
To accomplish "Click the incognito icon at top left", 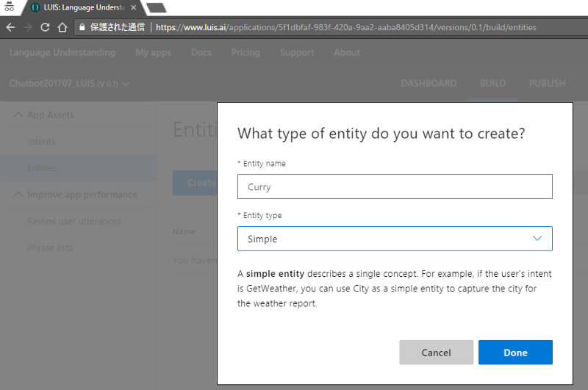I will point(9,7).
